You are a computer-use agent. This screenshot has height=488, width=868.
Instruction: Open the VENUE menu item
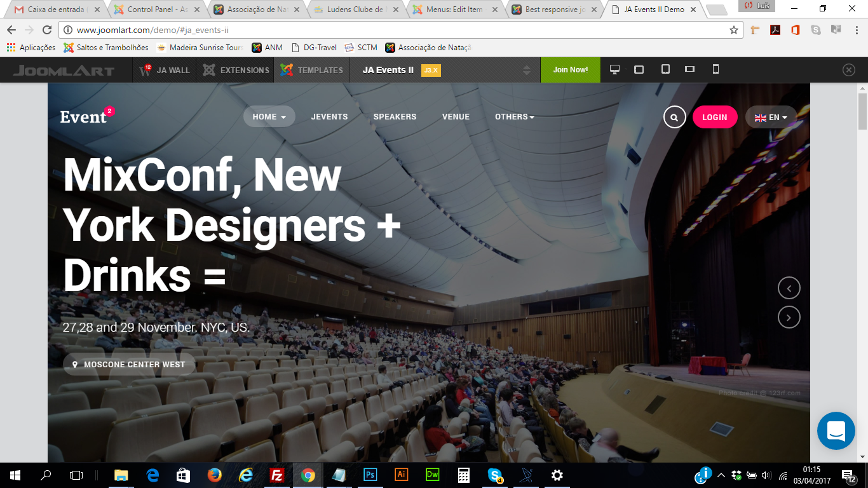point(456,117)
